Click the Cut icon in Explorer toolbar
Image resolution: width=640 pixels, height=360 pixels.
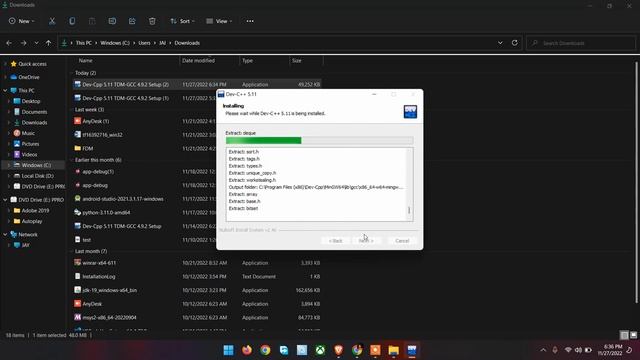click(x=52, y=21)
